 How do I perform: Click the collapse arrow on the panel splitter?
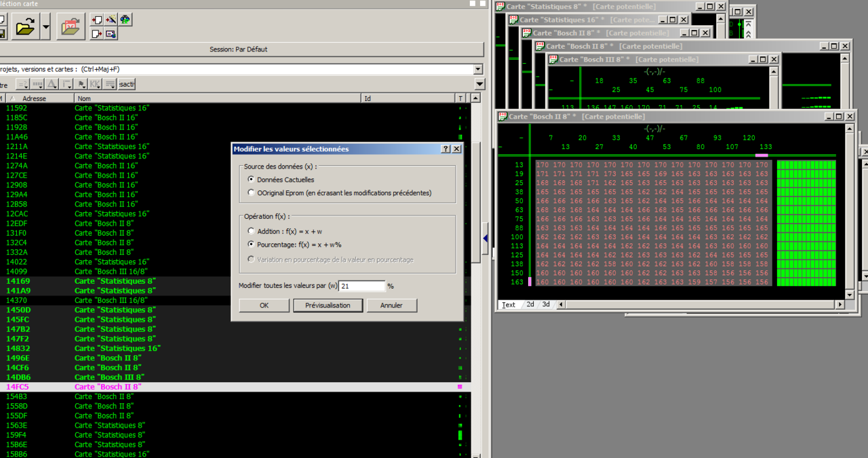point(485,238)
